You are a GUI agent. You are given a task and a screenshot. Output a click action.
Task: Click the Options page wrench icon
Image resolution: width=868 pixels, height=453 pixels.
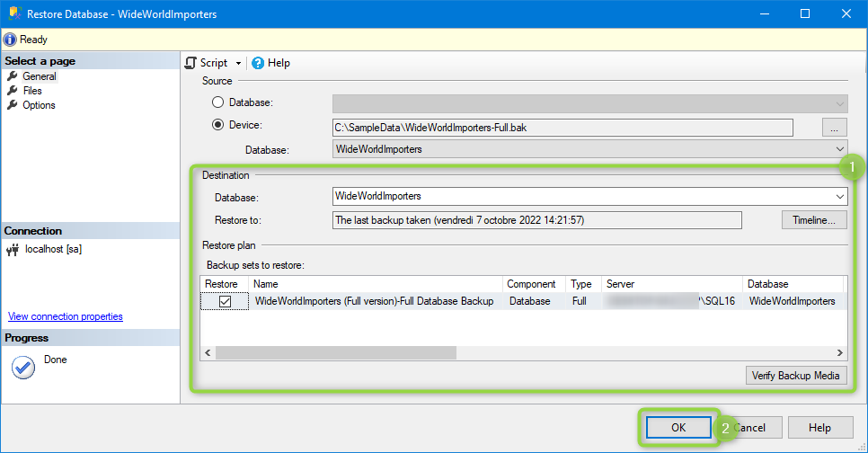click(13, 104)
